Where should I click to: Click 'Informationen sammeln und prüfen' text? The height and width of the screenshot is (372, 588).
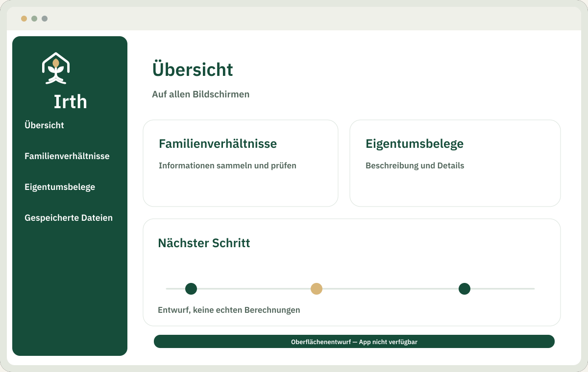coord(227,165)
